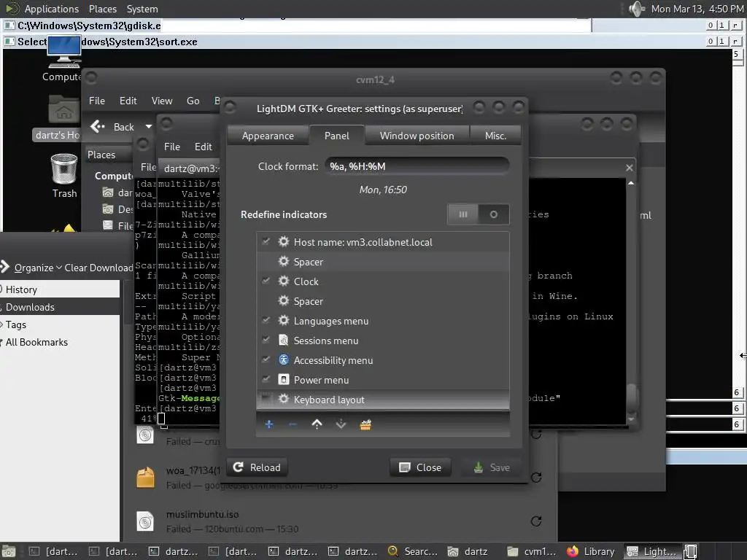Click the volume speaker icon in top panel
Viewport: 747px width, 560px height.
(636, 9)
